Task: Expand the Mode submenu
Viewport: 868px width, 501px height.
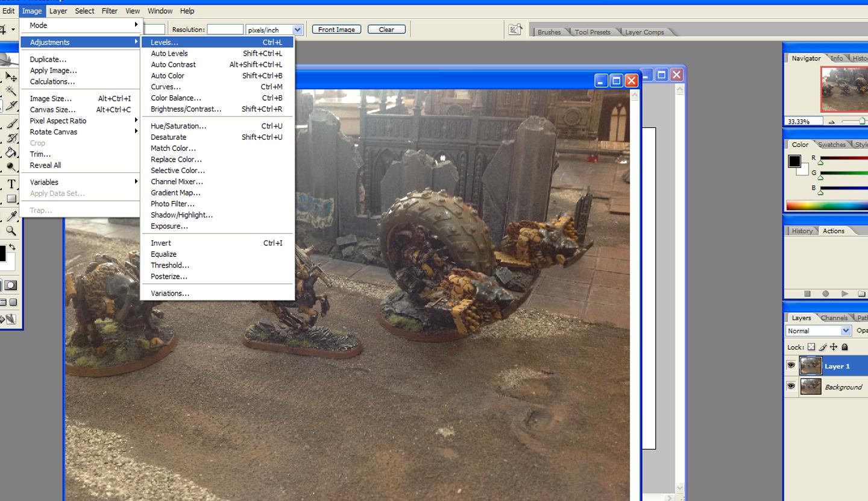Action: click(x=80, y=25)
